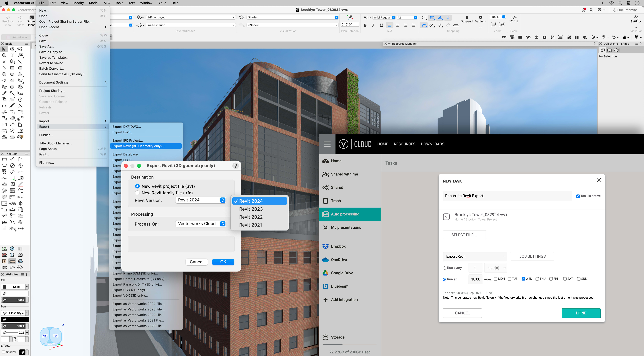The width and height of the screenshot is (644, 356).
Task: Toggle bold text formatting
Action: click(x=365, y=25)
